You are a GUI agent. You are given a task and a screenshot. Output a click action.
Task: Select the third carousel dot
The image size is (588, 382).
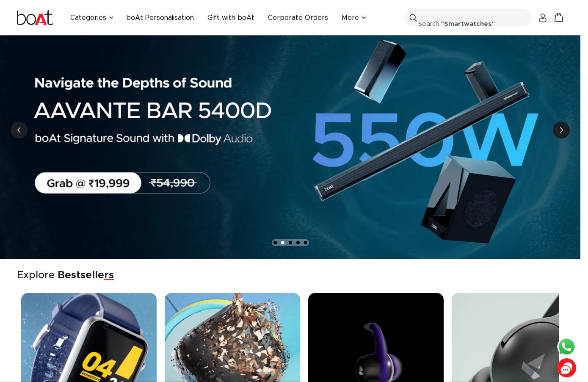pyautogui.click(x=290, y=243)
